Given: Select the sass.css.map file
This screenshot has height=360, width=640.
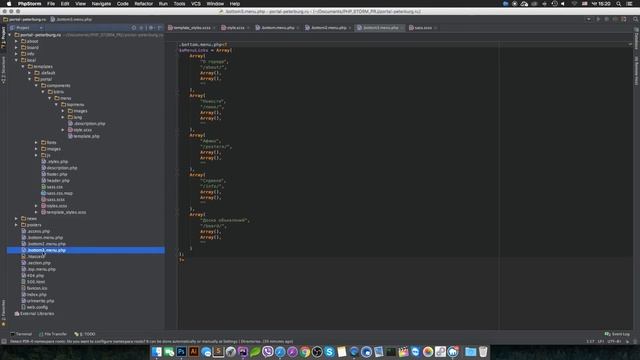Looking at the screenshot, I should click(59, 193).
